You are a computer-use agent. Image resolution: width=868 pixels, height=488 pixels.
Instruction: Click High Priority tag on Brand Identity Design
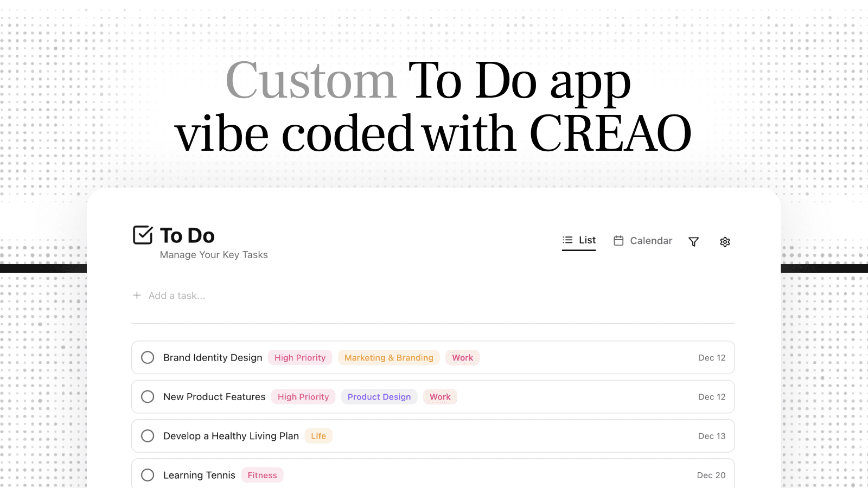[x=300, y=358]
